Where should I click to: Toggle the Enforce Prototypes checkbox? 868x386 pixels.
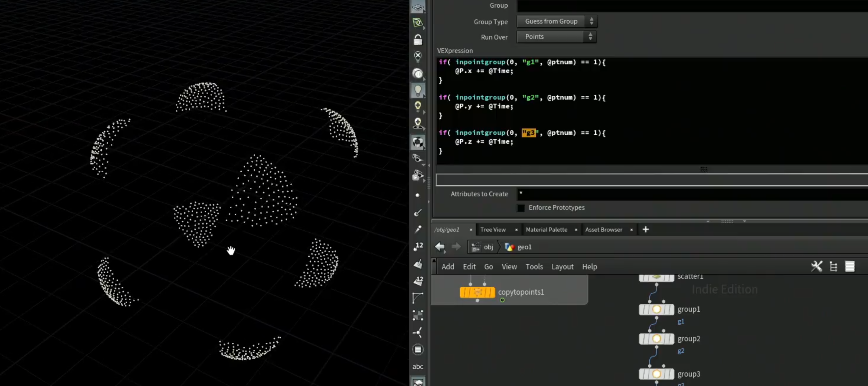[521, 208]
